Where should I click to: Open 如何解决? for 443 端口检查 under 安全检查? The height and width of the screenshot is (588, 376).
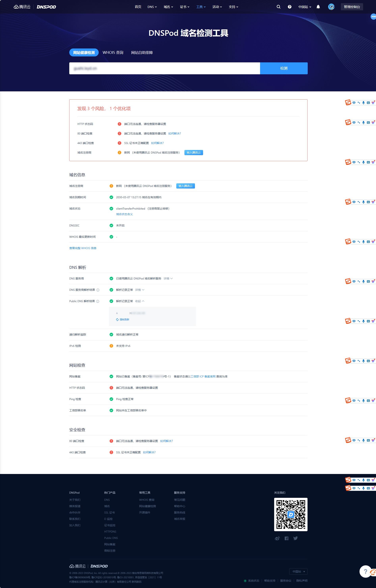(x=149, y=452)
